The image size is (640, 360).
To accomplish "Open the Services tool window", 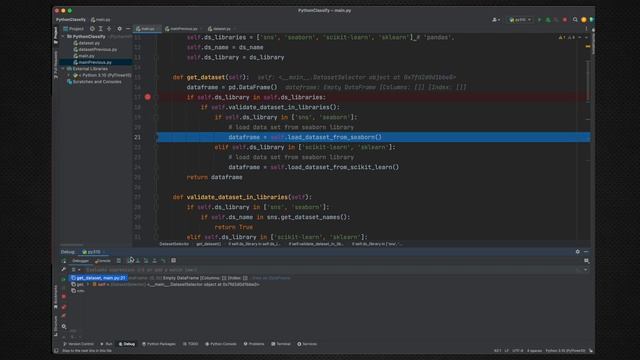I will point(307,344).
